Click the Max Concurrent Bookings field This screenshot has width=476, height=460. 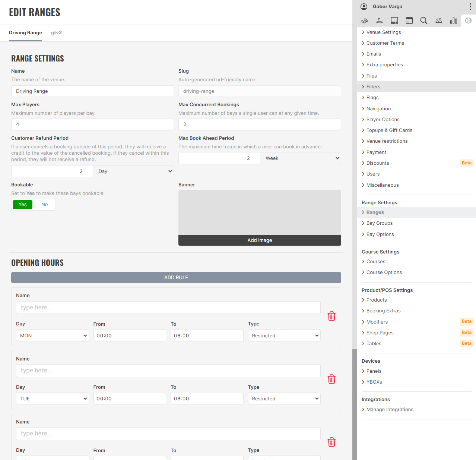(260, 125)
